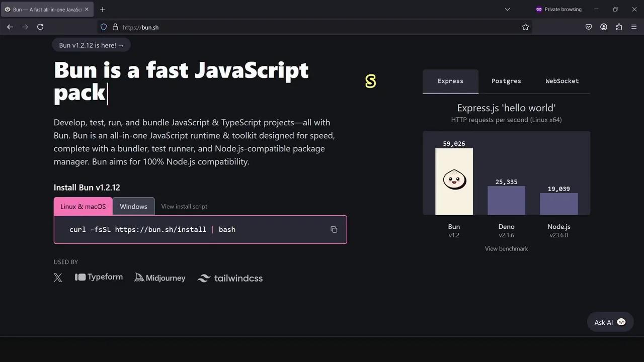This screenshot has width=644, height=362.
Task: Bookmark this page with the star icon
Action: point(525,27)
